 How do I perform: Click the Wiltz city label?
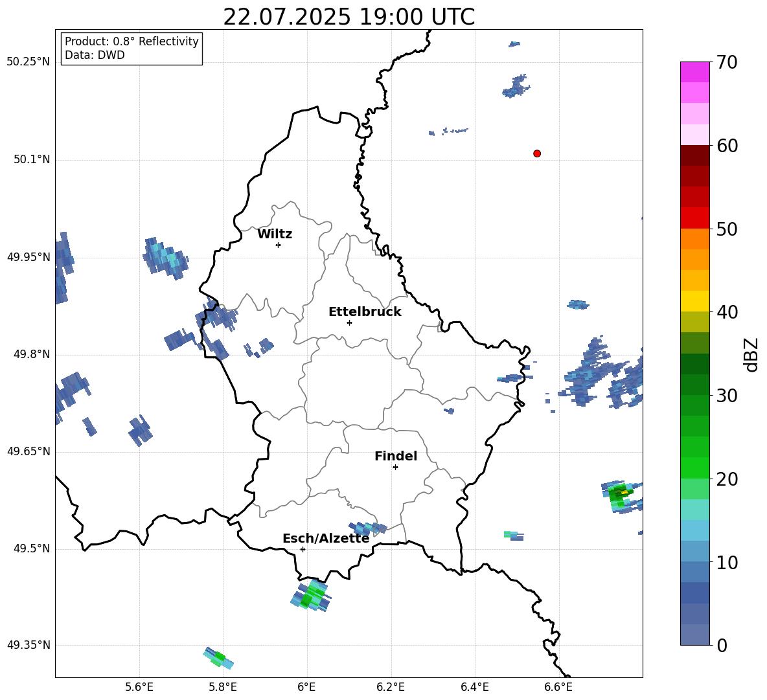point(275,234)
